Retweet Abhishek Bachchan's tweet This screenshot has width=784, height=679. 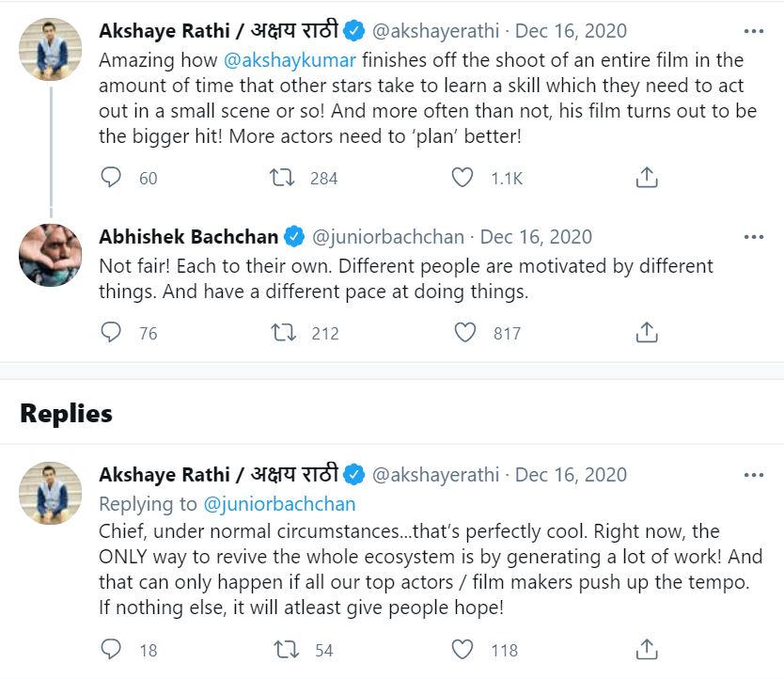[x=283, y=332]
